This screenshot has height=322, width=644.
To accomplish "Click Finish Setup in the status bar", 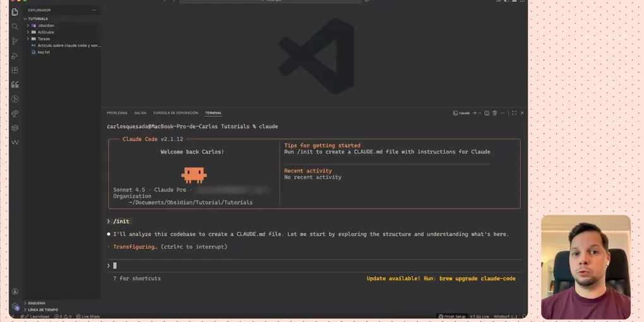I will (x=452, y=317).
